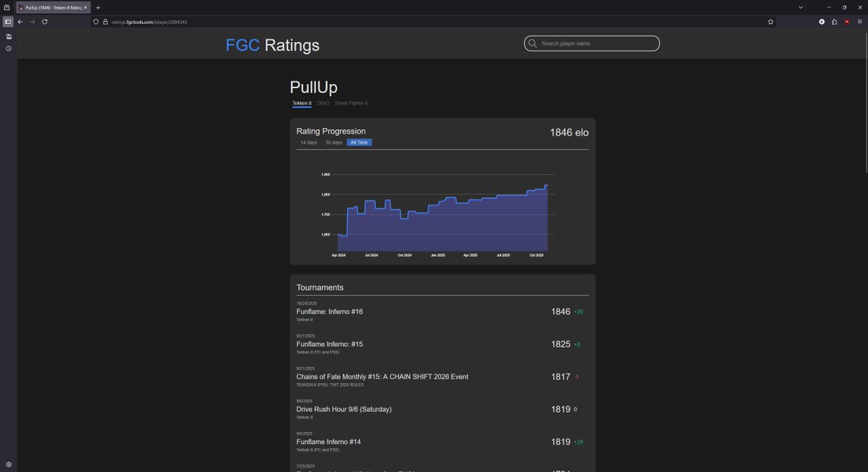Image resolution: width=868 pixels, height=472 pixels.
Task: Open Funflame Inferno: #15 tournament
Action: pyautogui.click(x=330, y=344)
